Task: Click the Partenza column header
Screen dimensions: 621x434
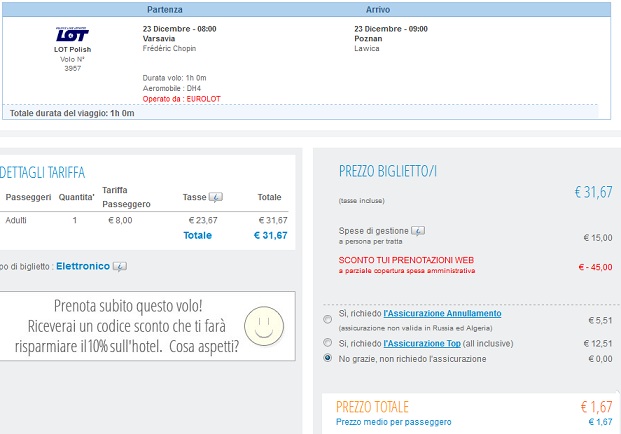Action: click(x=165, y=10)
